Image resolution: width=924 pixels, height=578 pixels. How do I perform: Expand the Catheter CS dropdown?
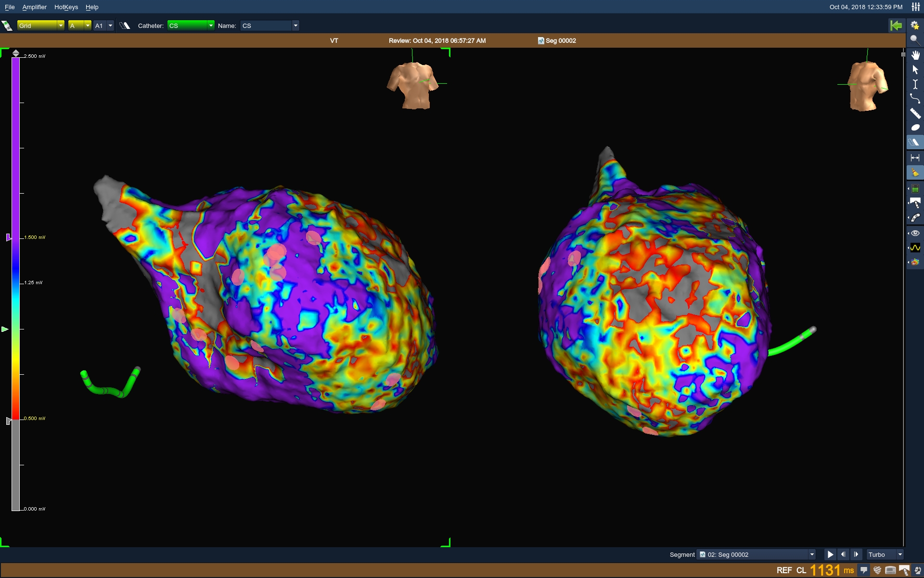tap(210, 26)
